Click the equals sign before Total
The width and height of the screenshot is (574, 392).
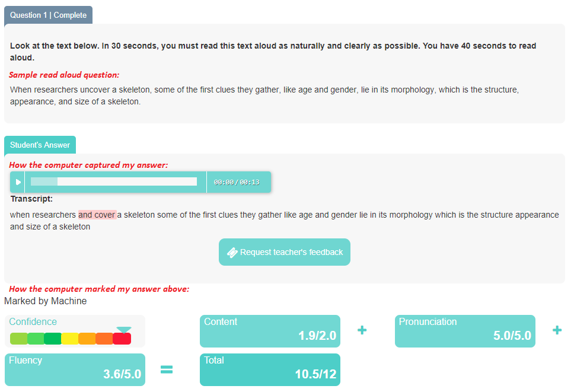tap(167, 369)
